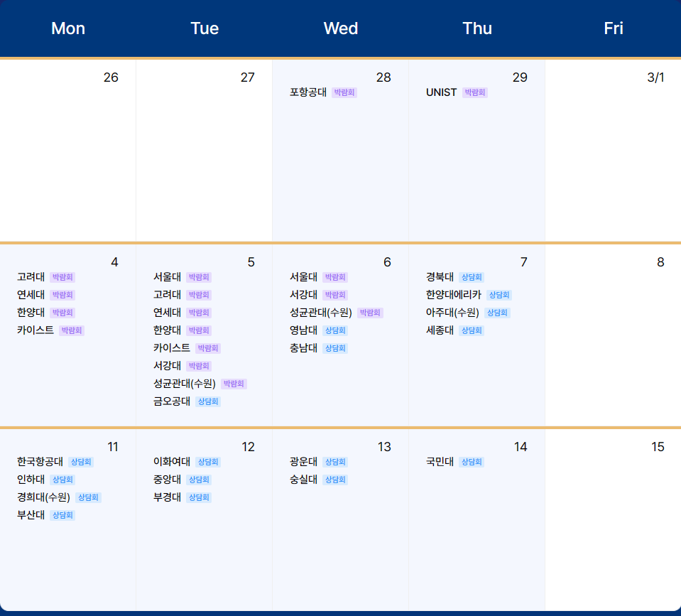Open 숭실대 event on Wednesday 13

point(304,480)
